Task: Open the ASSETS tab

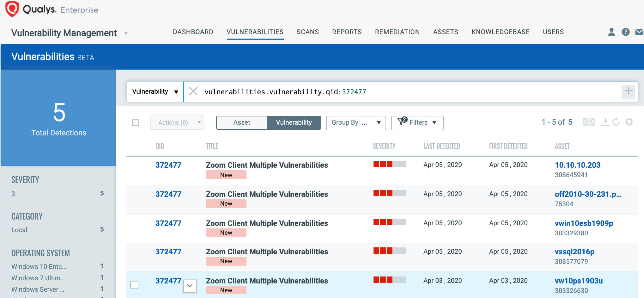Action: click(446, 32)
